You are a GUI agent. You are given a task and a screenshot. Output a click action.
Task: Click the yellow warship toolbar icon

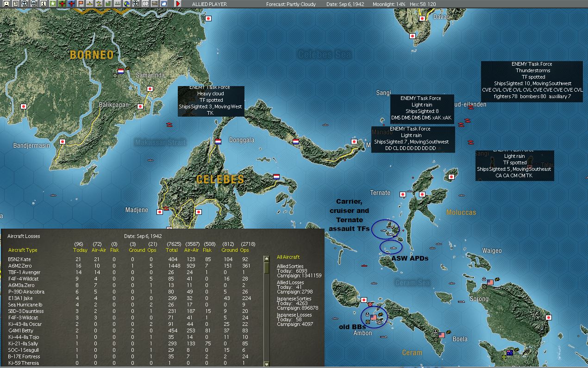pyautogui.click(x=99, y=4)
